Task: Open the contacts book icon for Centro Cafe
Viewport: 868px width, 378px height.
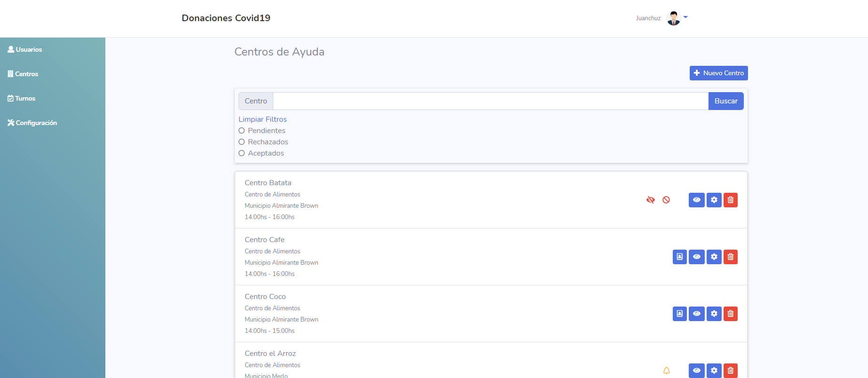Action: [680, 257]
